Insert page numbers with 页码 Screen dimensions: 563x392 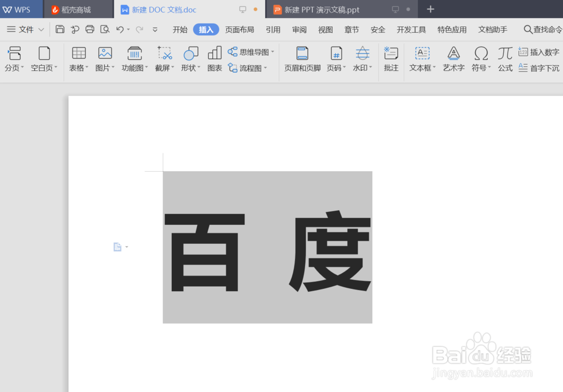pyautogui.click(x=336, y=59)
